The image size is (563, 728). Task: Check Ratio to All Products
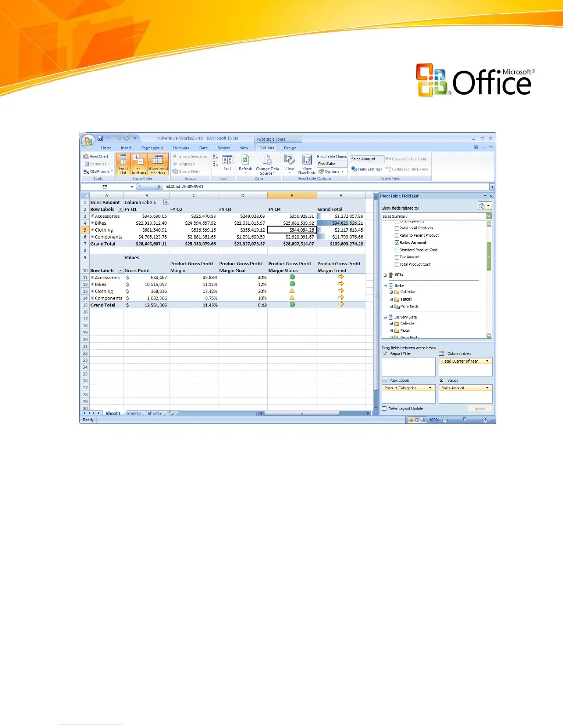click(x=396, y=228)
